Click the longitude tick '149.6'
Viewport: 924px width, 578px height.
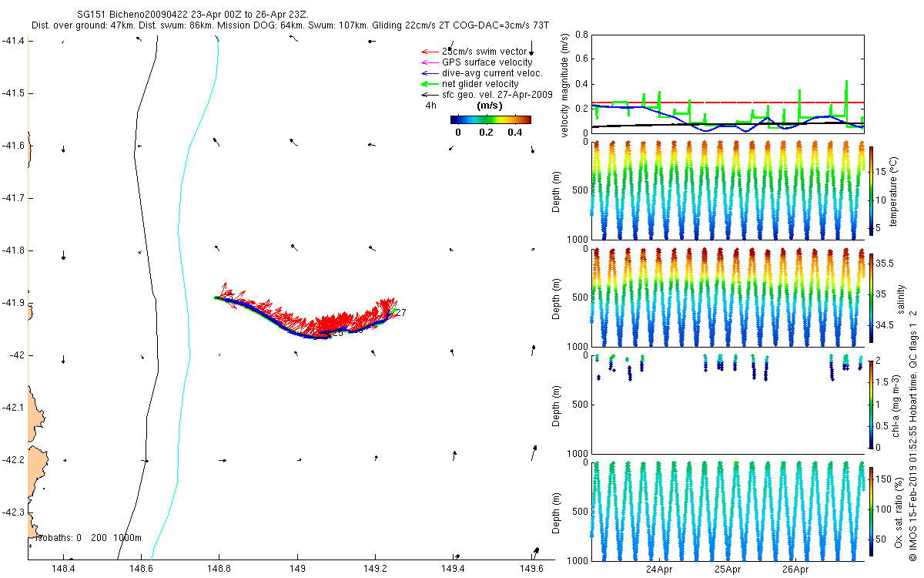(x=531, y=570)
